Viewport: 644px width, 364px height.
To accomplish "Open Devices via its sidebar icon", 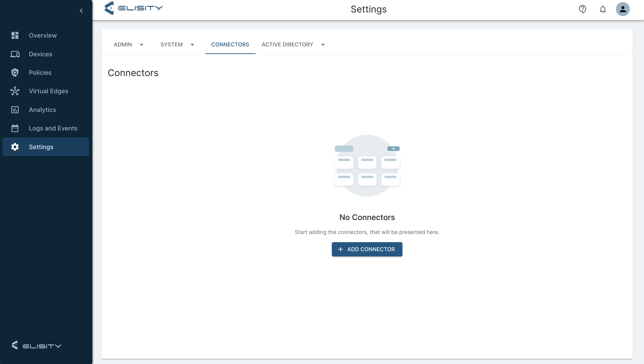I will (x=15, y=54).
